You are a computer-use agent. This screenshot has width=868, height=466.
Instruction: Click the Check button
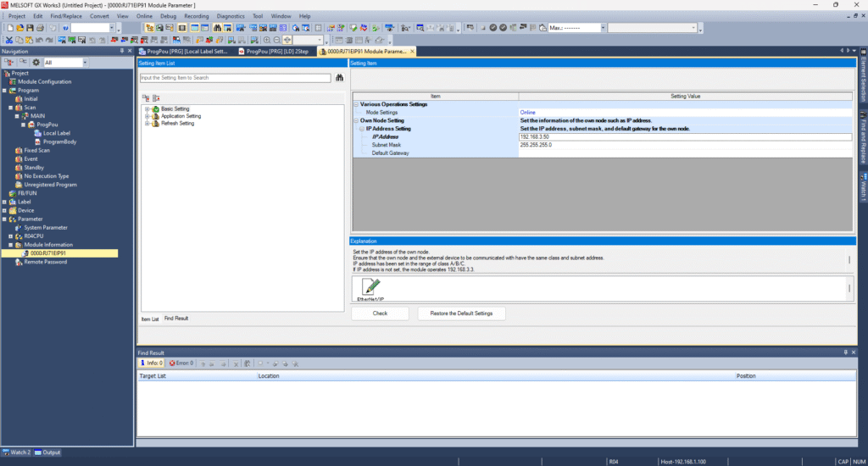pos(380,313)
